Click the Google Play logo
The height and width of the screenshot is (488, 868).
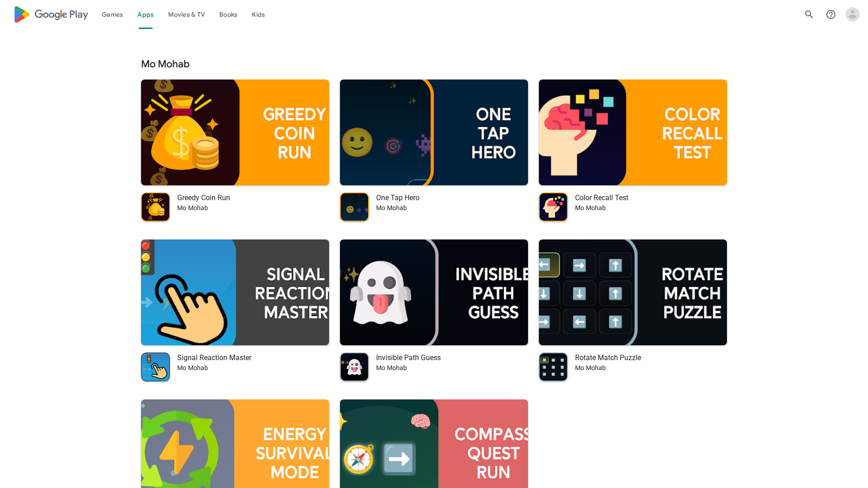click(51, 14)
